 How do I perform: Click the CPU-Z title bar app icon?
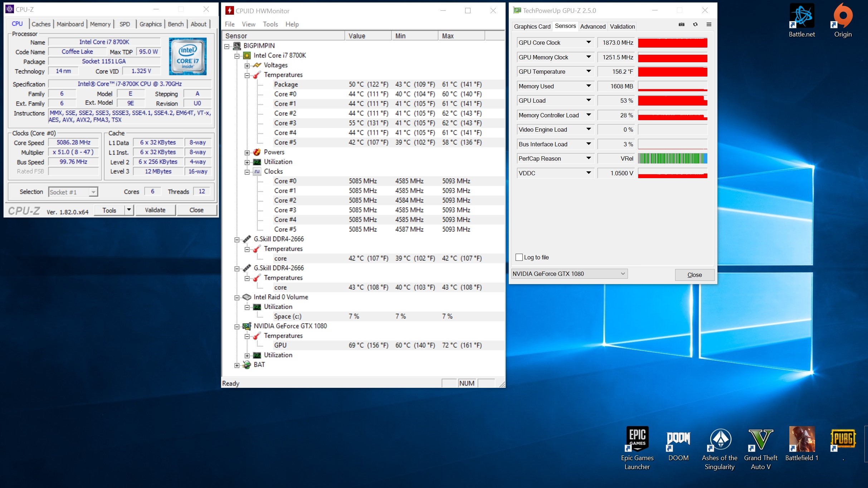tap(10, 9)
